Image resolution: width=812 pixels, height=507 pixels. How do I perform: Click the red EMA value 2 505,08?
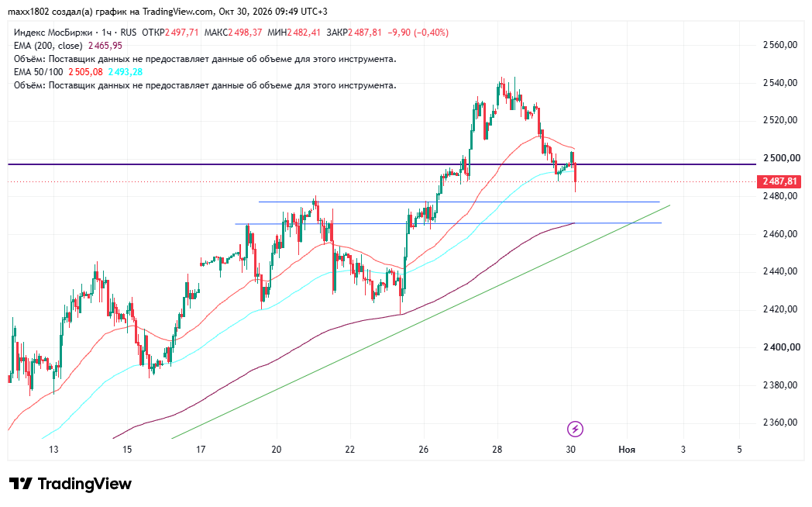[x=85, y=72]
